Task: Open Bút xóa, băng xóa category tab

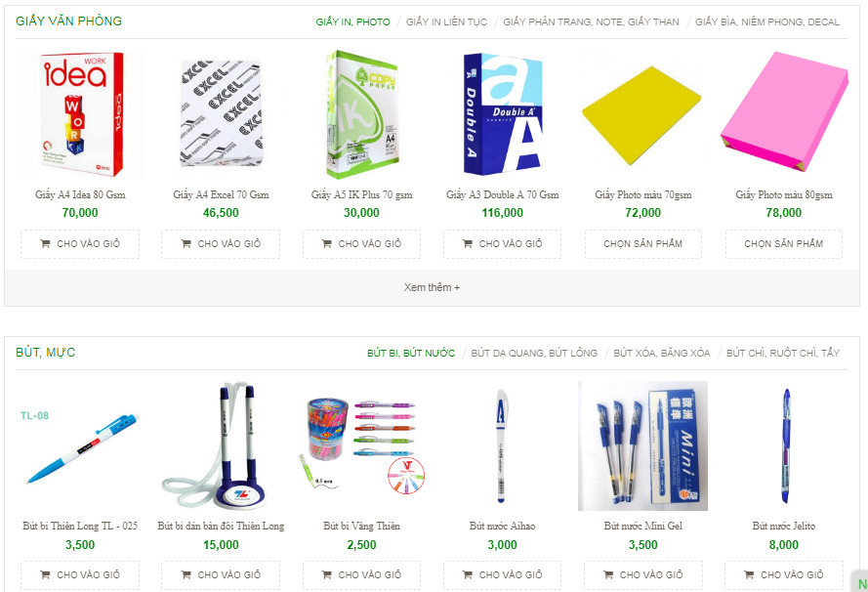Action: coord(662,354)
